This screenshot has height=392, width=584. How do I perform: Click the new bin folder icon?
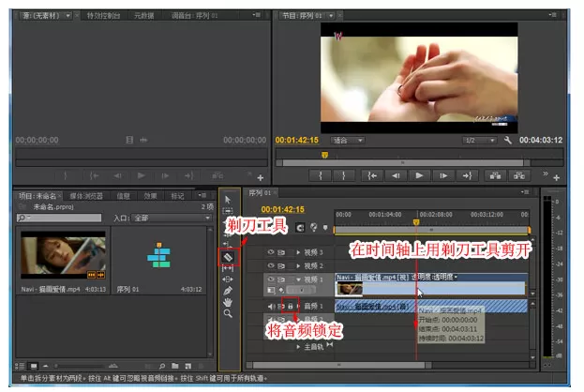click(175, 366)
